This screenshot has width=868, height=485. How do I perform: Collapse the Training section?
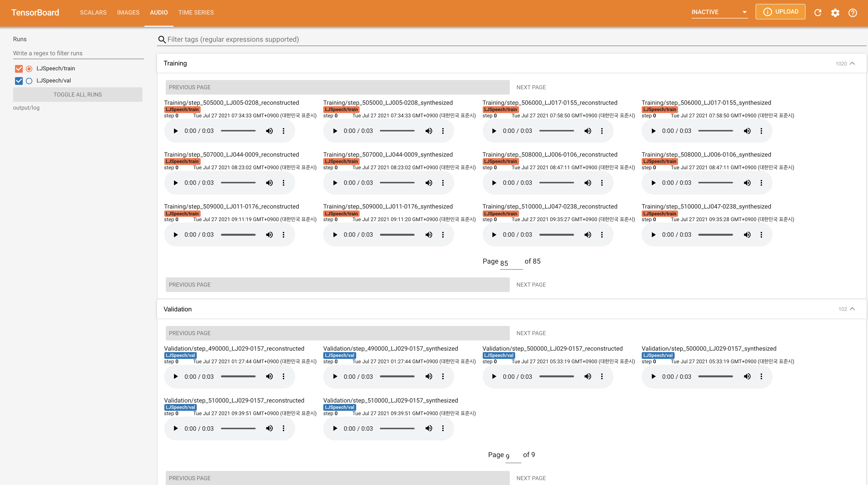(x=852, y=63)
